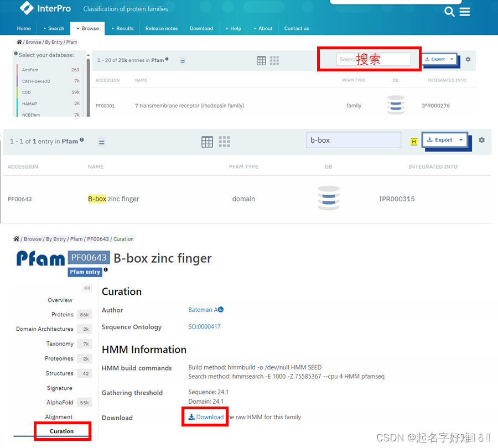Viewport: 498px width, 448px height.
Task: Click the database list scrollbar
Action: [89, 87]
